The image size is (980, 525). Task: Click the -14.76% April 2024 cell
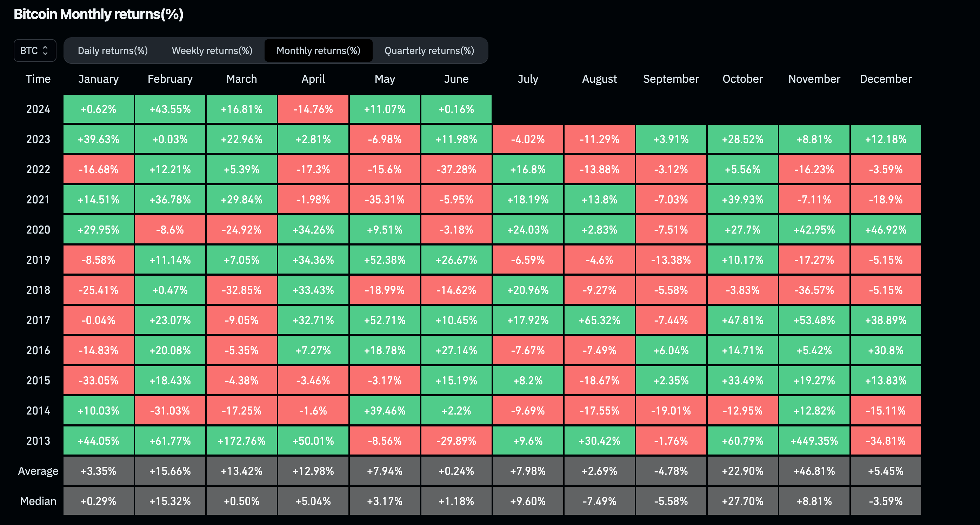pos(313,109)
